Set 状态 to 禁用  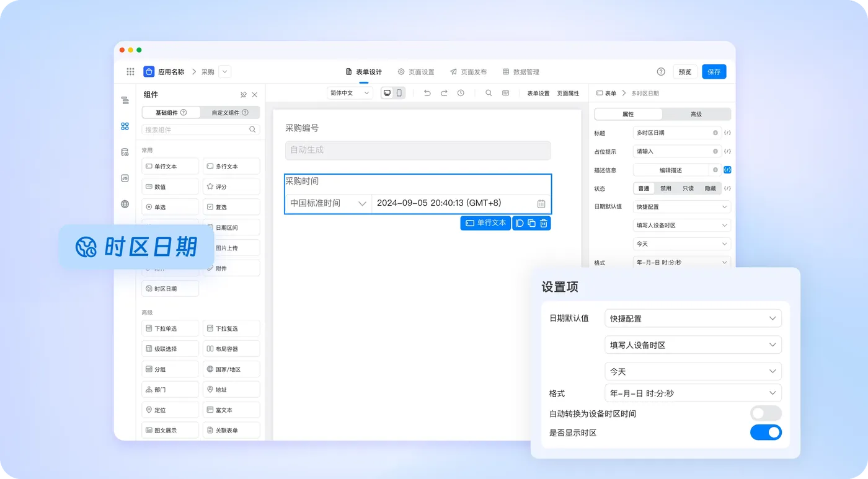click(666, 188)
